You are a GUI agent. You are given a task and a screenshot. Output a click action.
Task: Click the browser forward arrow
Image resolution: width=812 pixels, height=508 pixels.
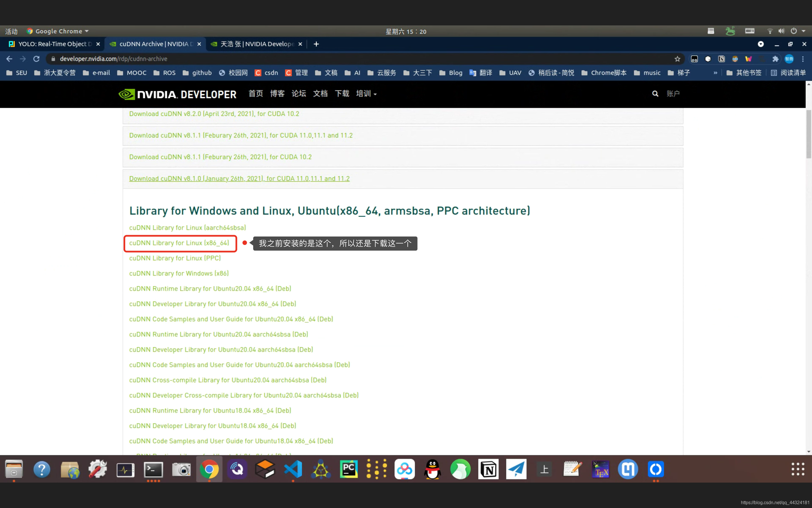coord(23,59)
